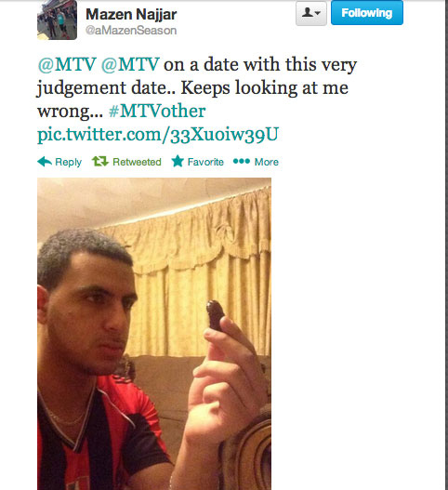Toggle the Following button
Screen dimensions: 448x490
[x=367, y=13]
